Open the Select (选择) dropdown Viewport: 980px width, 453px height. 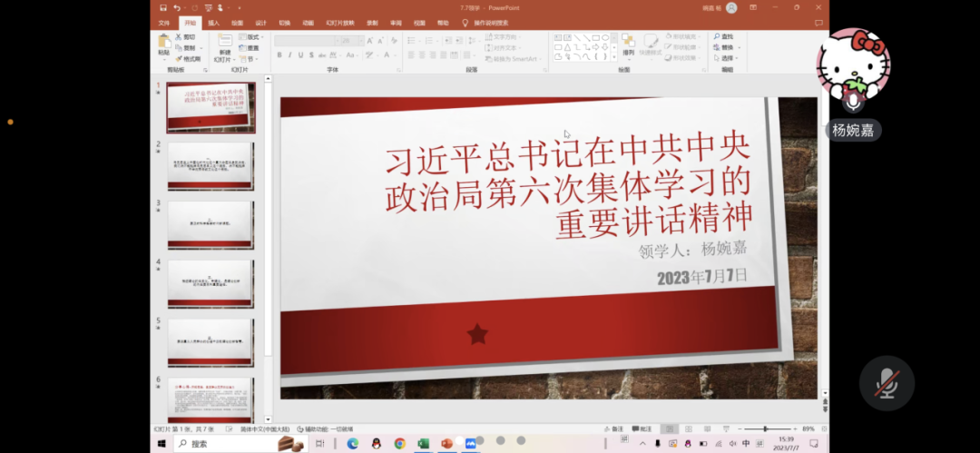(726, 58)
